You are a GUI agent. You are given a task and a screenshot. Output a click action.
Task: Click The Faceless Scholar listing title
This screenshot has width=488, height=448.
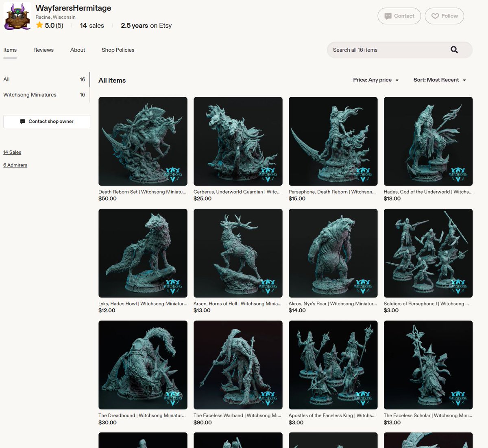click(x=428, y=415)
